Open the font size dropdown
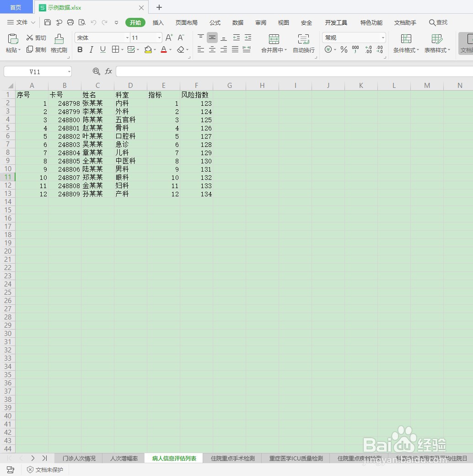Image resolution: width=473 pixels, height=476 pixels. pos(159,38)
